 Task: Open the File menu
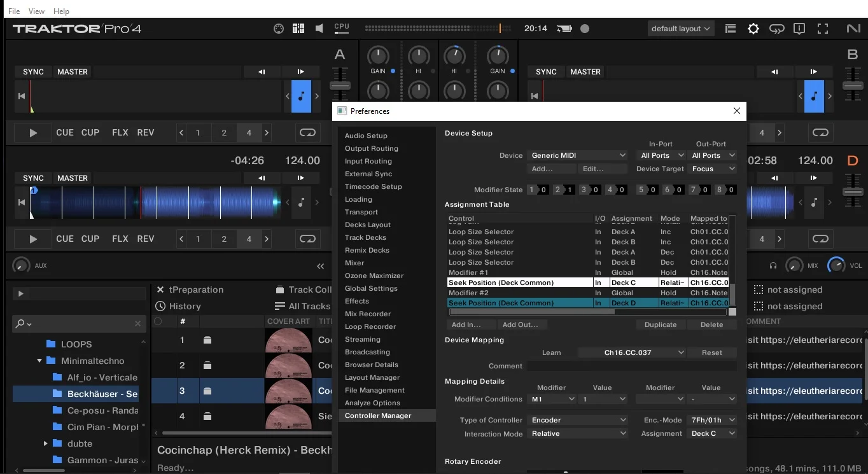click(14, 11)
